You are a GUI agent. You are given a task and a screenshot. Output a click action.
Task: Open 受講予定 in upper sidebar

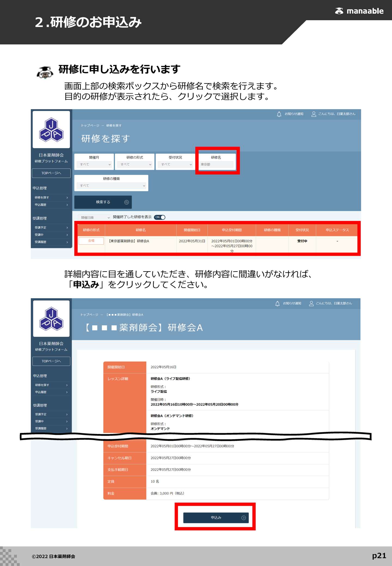pos(51,227)
